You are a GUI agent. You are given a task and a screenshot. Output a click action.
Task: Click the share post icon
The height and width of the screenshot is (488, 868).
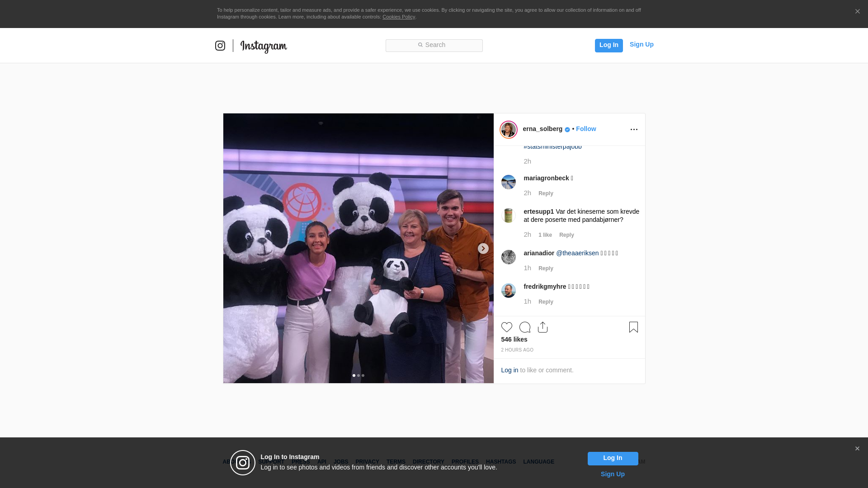542,327
